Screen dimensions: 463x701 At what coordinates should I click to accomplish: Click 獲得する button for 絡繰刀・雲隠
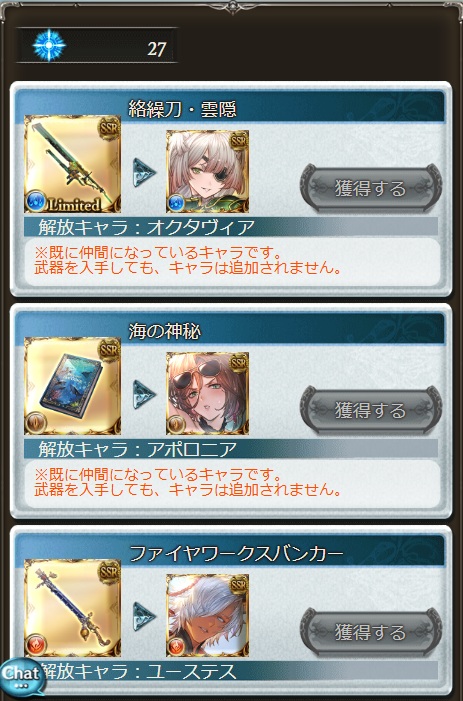(371, 188)
